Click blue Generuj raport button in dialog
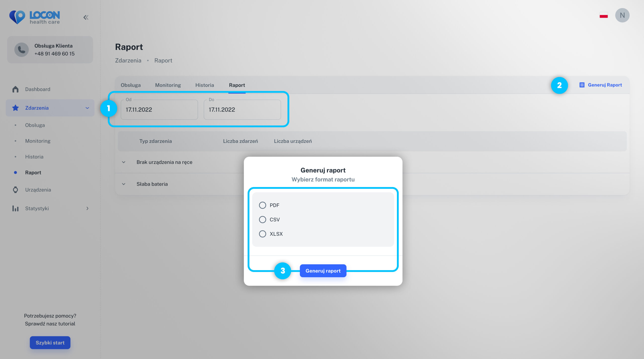The width and height of the screenshot is (644, 359). click(x=323, y=271)
